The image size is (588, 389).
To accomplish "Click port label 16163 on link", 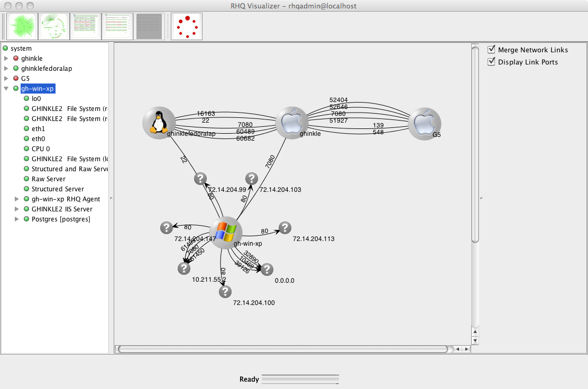I will 206,114.
